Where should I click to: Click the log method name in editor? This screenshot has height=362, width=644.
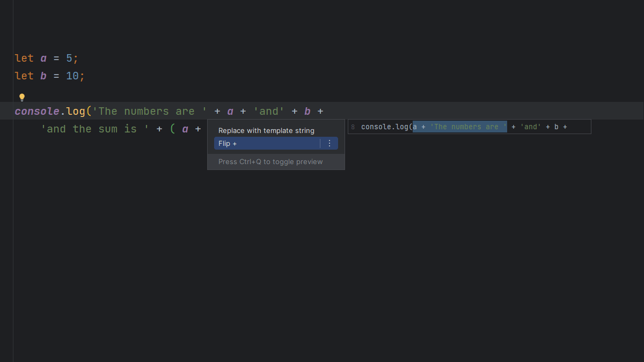pos(76,112)
